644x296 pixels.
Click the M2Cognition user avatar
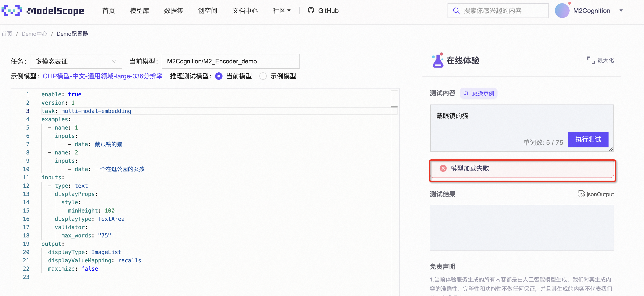point(562,11)
